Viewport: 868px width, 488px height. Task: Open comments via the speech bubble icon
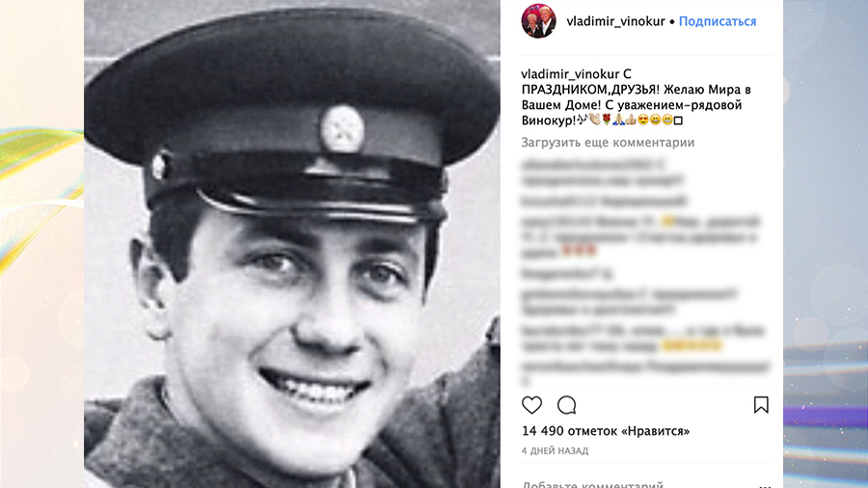(566, 405)
